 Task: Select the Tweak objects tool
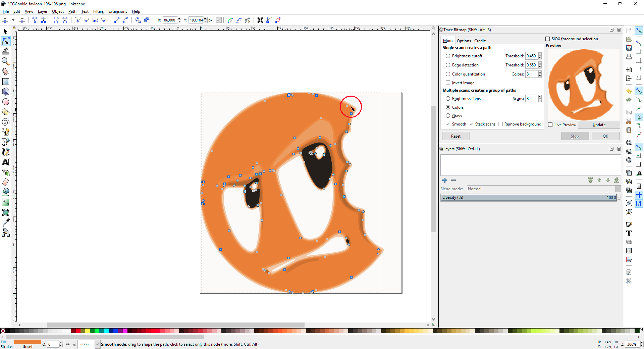point(5,51)
